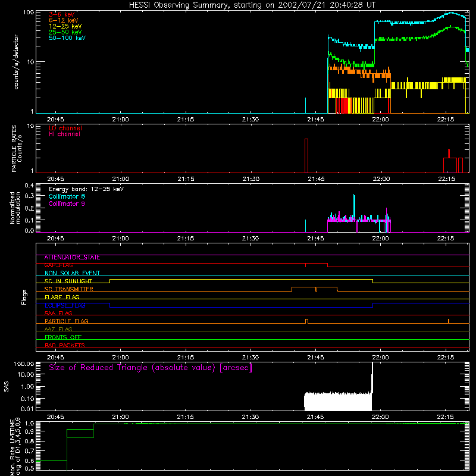
Task: Click '21:00' time label under Flags panel
Action: (x=121, y=358)
